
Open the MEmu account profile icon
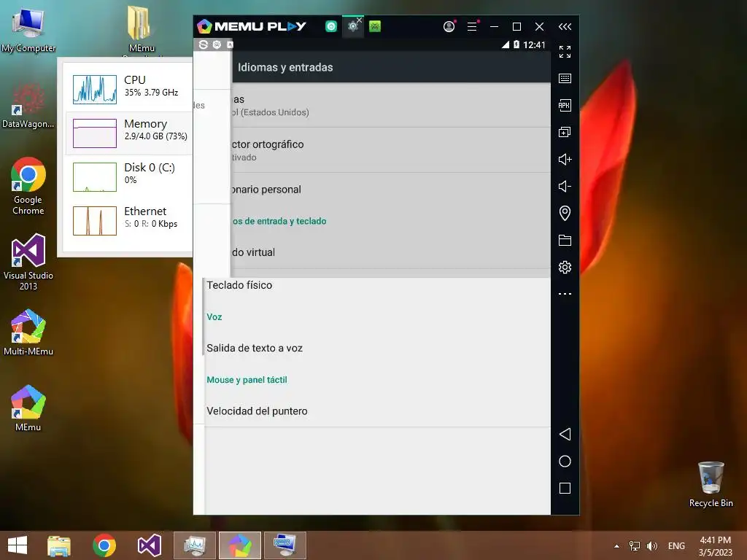point(449,27)
